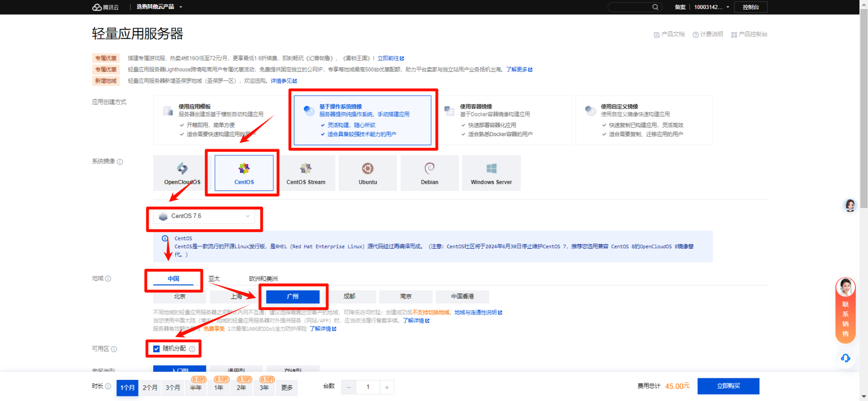The image size is (868, 401).
Task: Click the search magnifier icon in top bar
Action: 655,7
